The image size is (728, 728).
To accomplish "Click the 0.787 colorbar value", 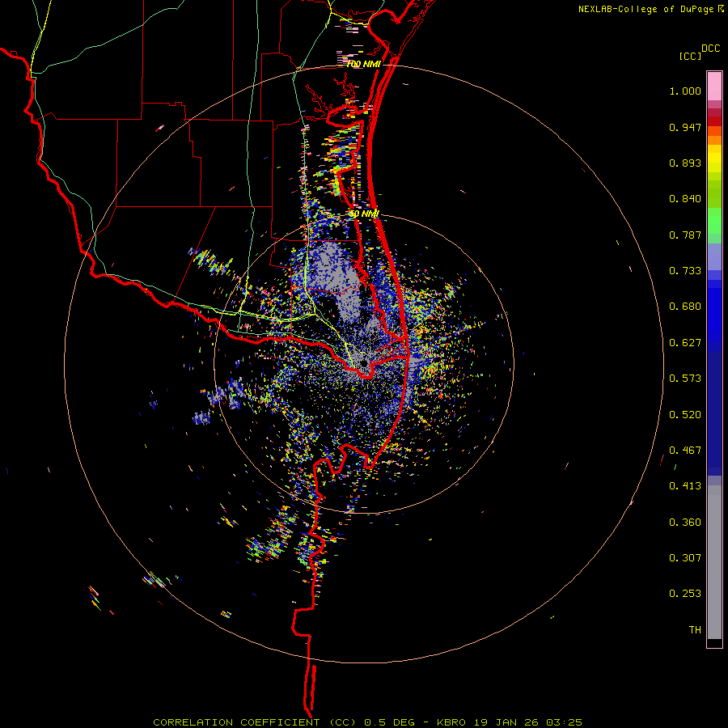I will (685, 235).
